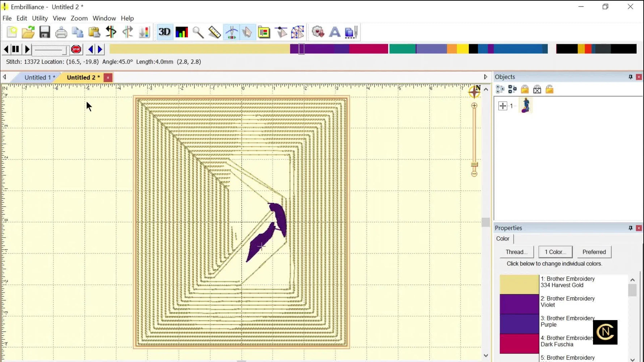Select the Zoom magnifier tool

(198, 32)
